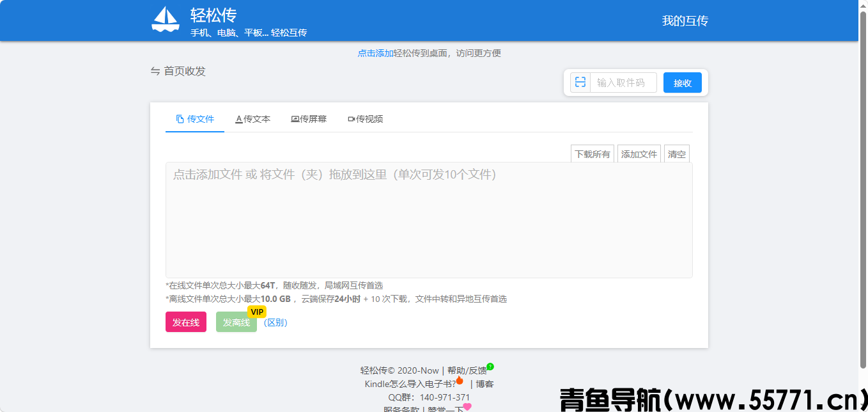The height and width of the screenshot is (412, 868).
Task: Click the QQ群: 140-971-371 text
Action: click(x=429, y=397)
